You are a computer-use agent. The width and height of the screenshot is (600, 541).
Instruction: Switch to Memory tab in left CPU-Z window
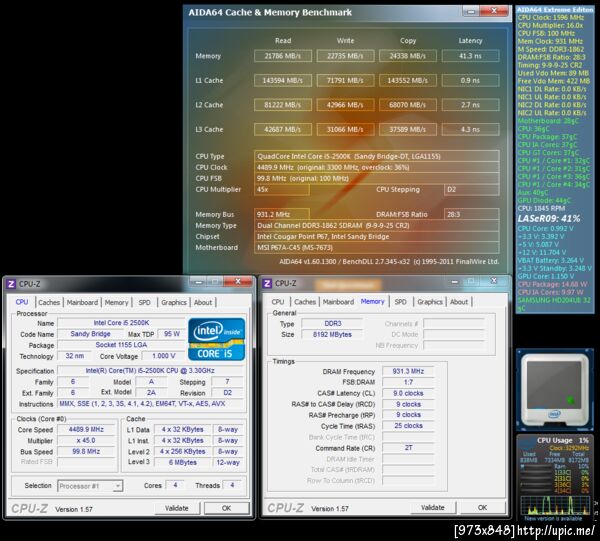116,302
